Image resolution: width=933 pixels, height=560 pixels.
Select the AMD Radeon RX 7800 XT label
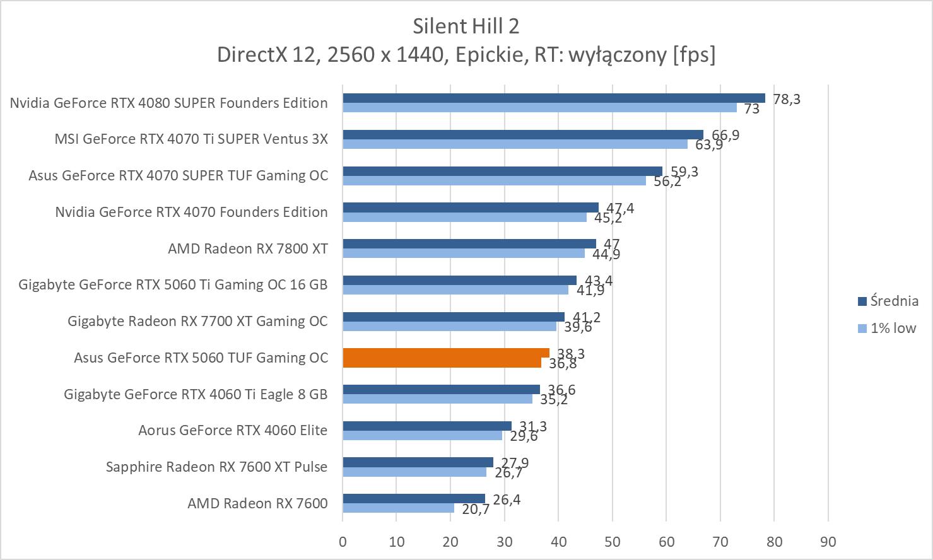point(247,248)
